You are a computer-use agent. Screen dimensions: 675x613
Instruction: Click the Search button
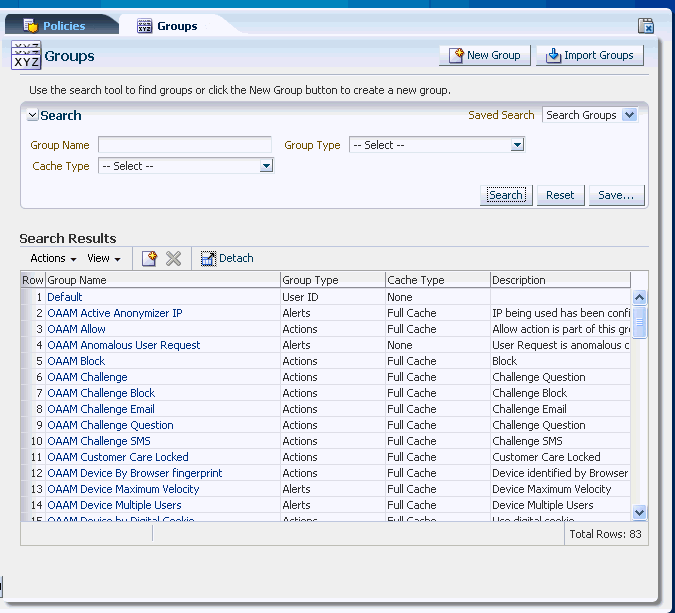pos(506,195)
